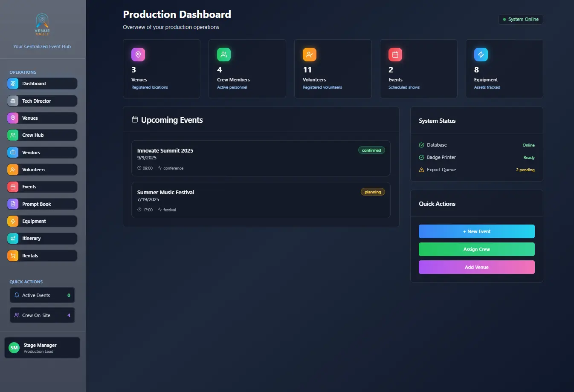Select Itinerary in the sidebar
The width and height of the screenshot is (574, 392).
tap(42, 238)
